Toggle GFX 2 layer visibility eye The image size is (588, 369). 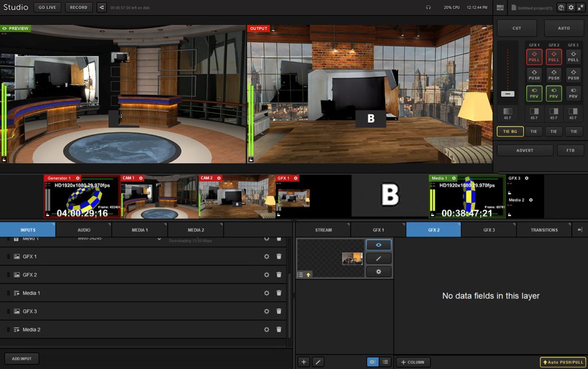[x=378, y=245]
